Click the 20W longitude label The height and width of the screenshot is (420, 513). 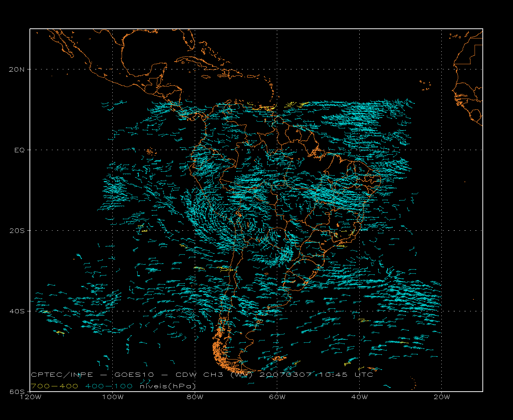coord(442,397)
